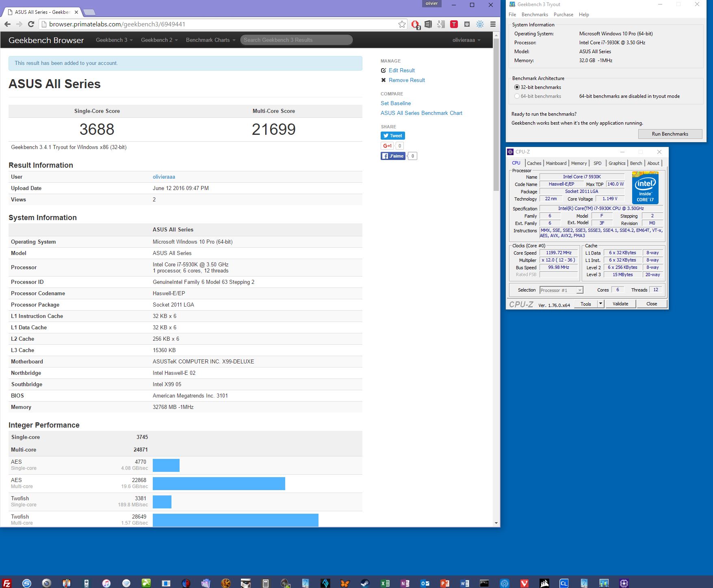This screenshot has height=588, width=713.
Task: Switch to the SPD tab in CPU-Z
Action: (x=597, y=163)
